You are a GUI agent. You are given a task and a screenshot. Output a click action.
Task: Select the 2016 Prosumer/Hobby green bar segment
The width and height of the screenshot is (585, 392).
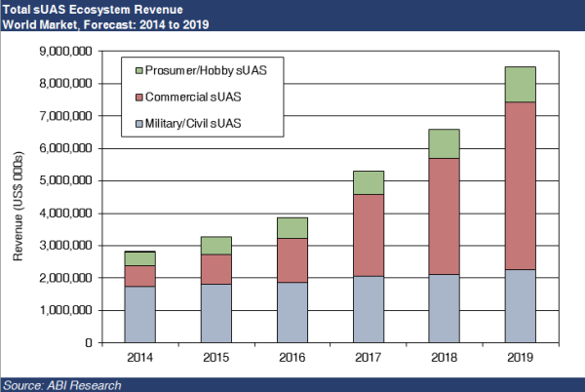[292, 228]
